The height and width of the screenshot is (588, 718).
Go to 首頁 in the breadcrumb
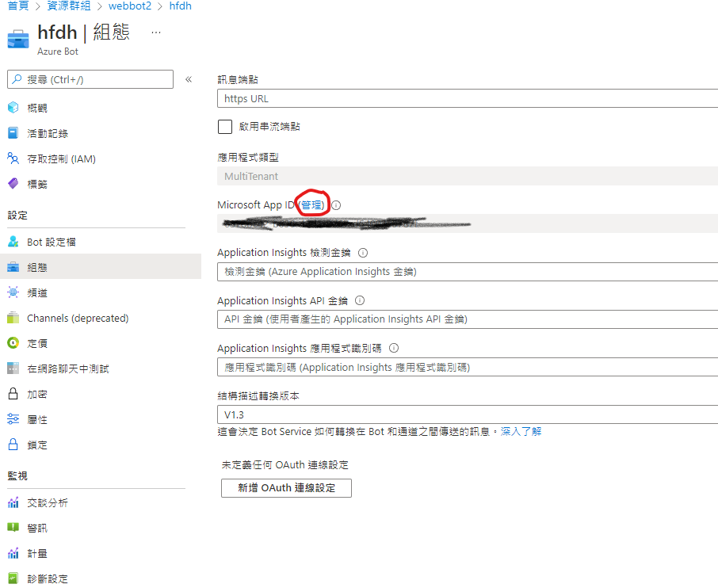18,6
